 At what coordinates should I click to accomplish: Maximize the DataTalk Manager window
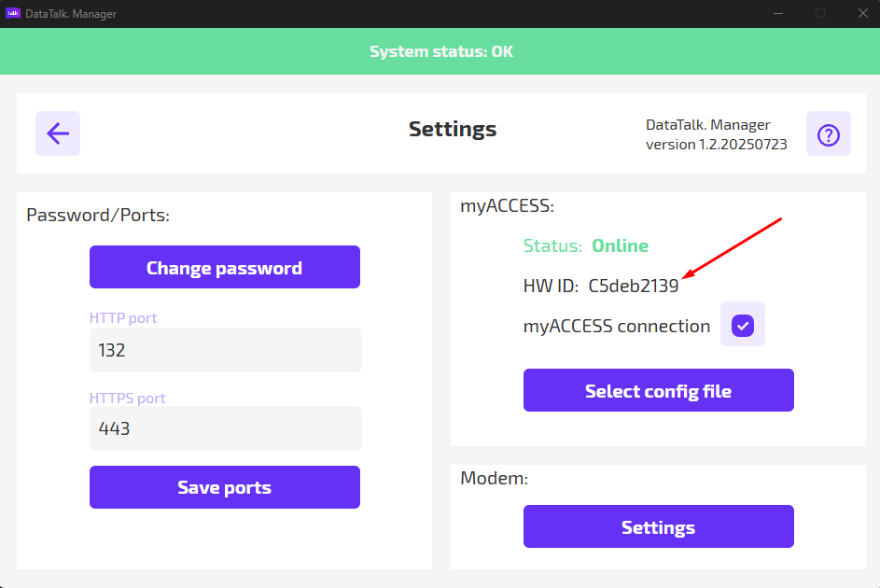pyautogui.click(x=820, y=13)
